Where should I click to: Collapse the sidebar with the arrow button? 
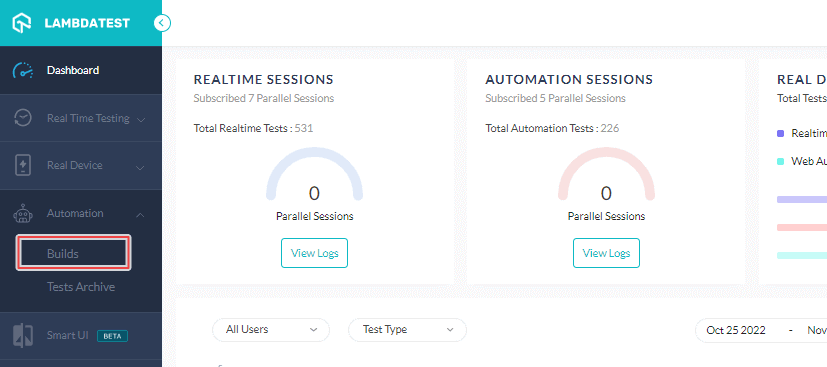pos(162,23)
